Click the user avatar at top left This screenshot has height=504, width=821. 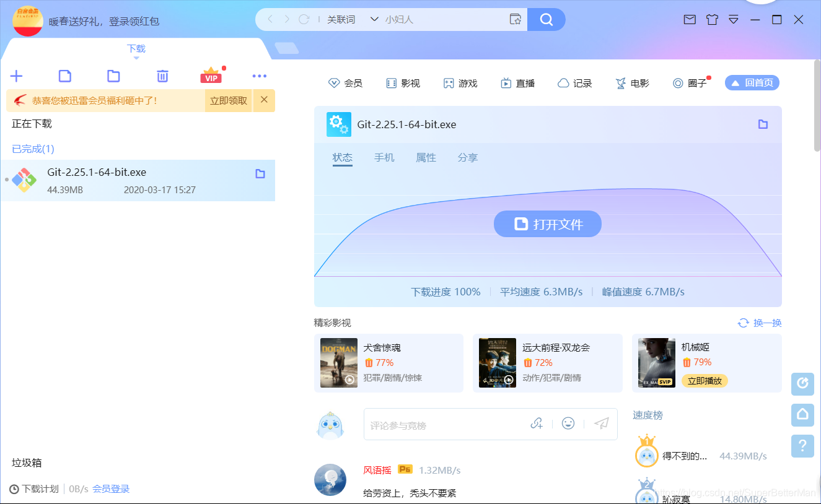28,20
